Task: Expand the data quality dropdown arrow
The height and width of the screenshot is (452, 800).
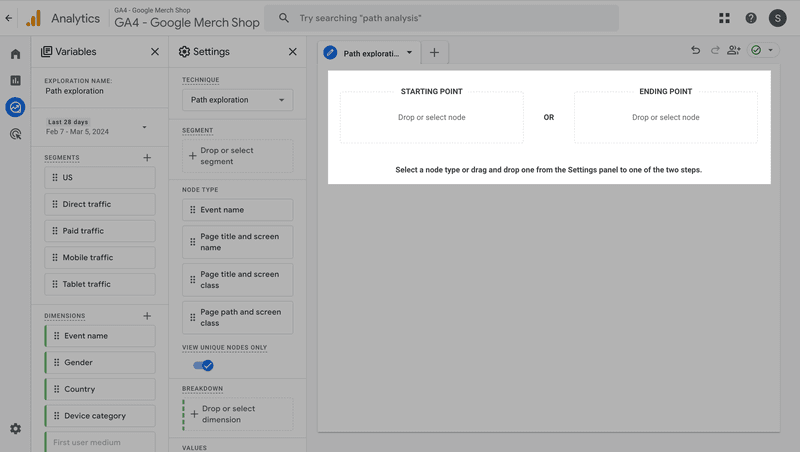Action: (770, 50)
